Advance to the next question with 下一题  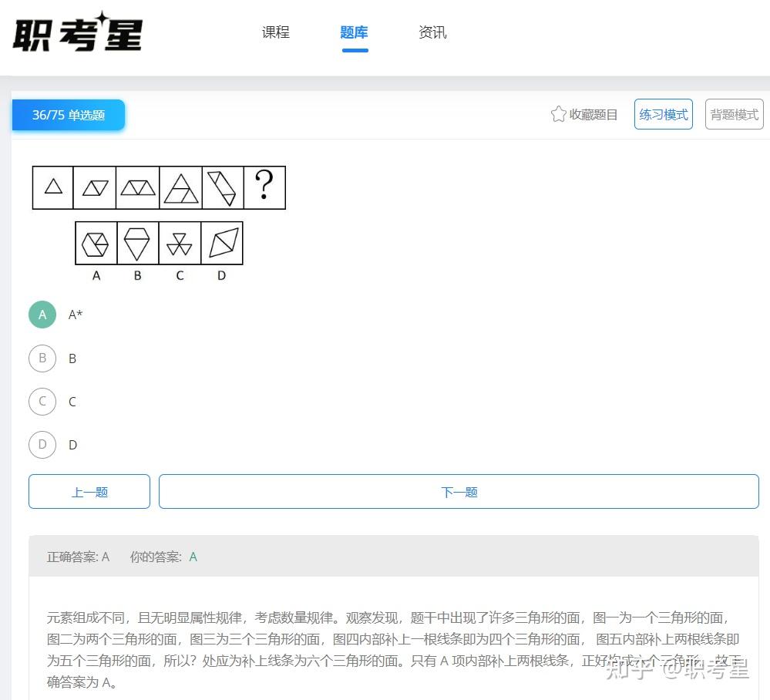[459, 491]
